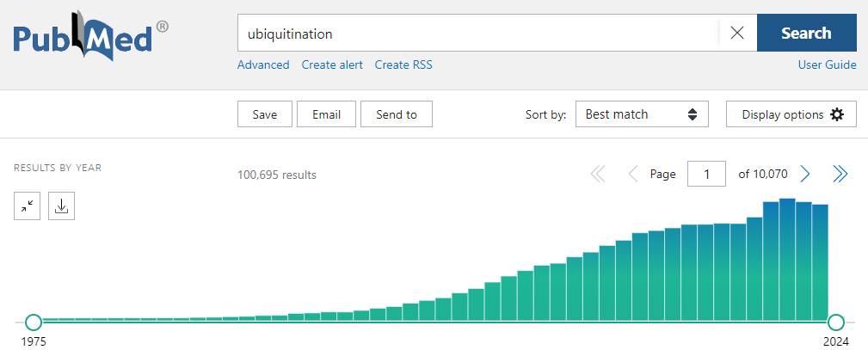Click the 1975 start year slider handle

(34, 322)
